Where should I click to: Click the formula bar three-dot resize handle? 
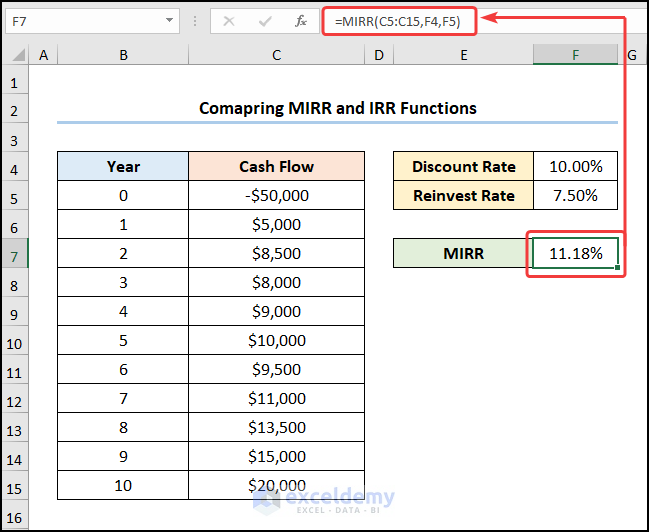[x=194, y=20]
